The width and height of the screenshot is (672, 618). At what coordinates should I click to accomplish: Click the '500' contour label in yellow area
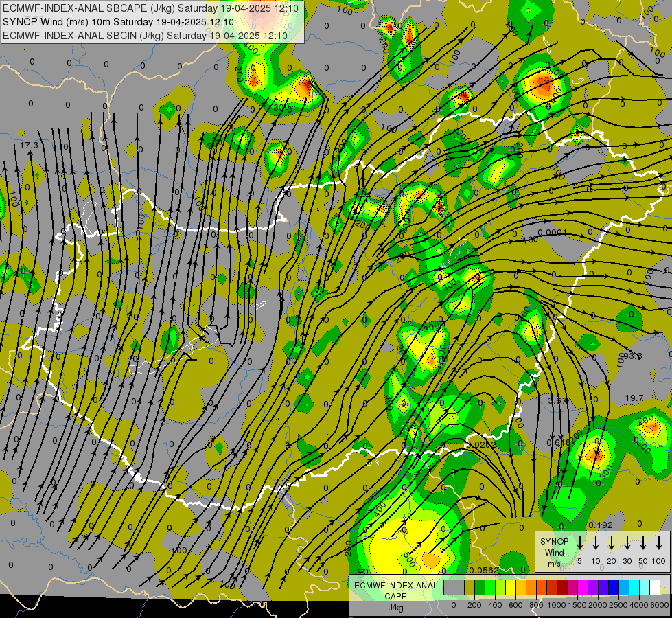[410, 559]
